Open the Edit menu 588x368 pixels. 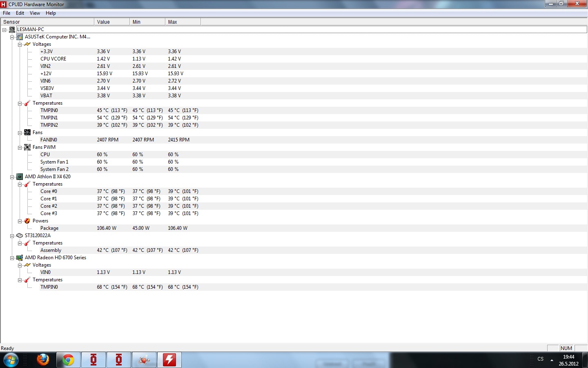(x=20, y=13)
